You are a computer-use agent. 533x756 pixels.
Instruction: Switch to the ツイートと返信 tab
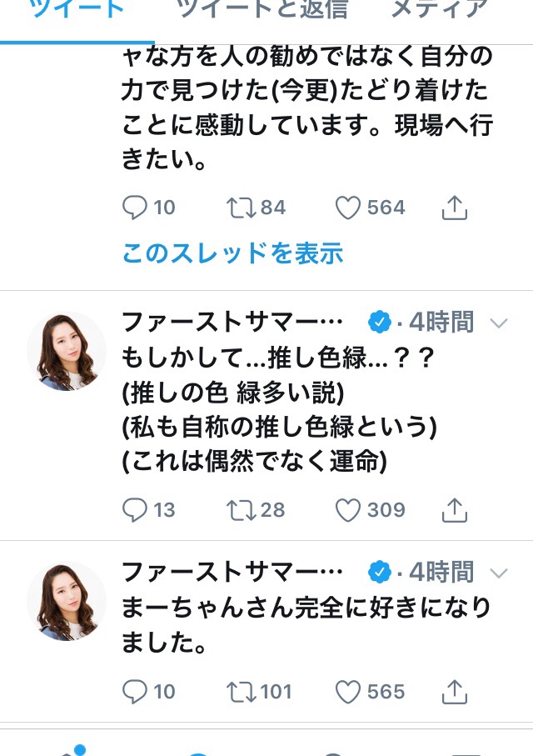pos(262,10)
